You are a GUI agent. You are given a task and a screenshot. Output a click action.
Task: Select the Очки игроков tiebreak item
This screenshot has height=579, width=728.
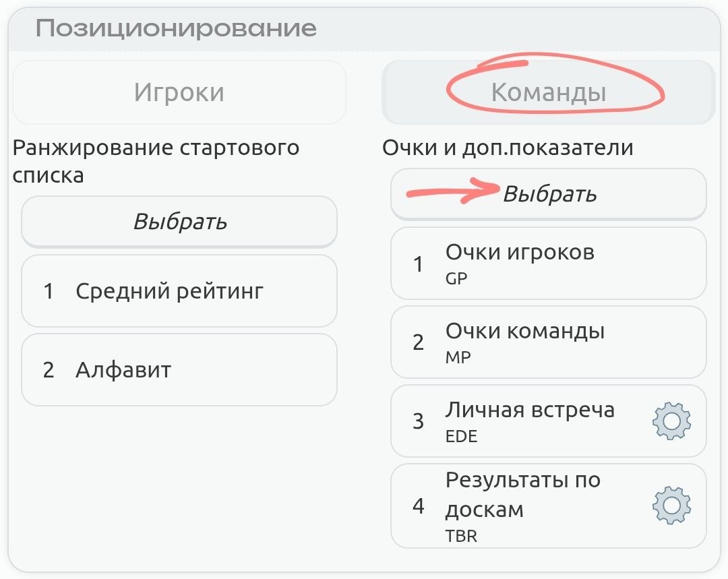[520, 253]
